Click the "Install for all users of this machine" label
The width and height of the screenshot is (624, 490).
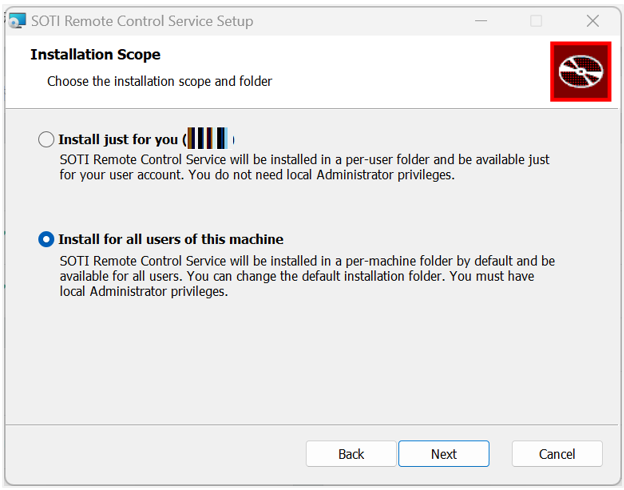click(x=171, y=239)
